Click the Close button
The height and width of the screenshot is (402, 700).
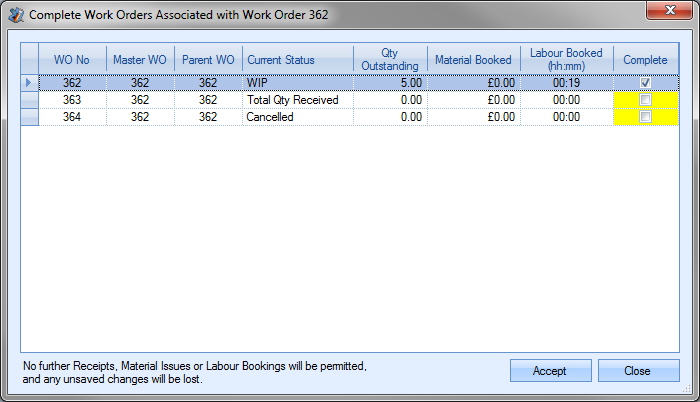tap(638, 371)
